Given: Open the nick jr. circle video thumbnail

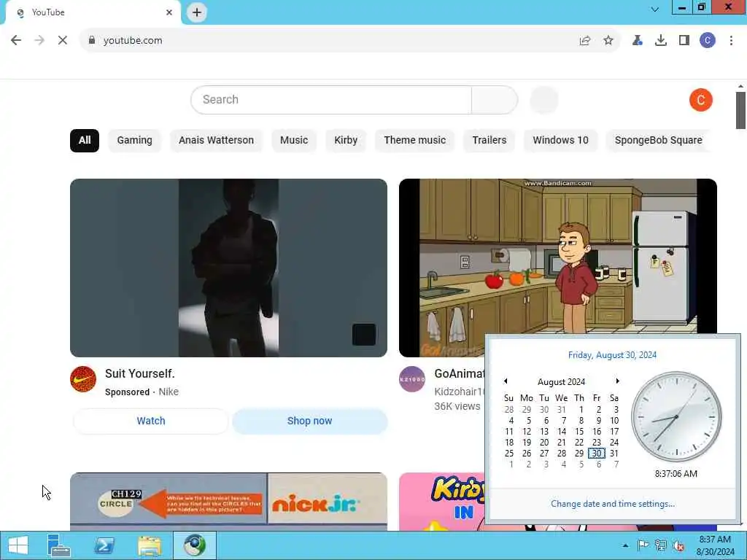Looking at the screenshot, I should click(228, 502).
